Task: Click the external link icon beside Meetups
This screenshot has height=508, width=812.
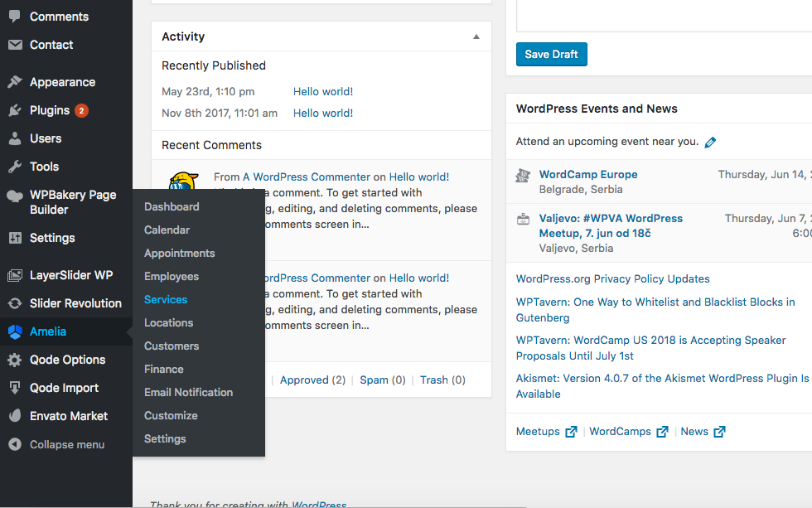Action: (x=571, y=432)
